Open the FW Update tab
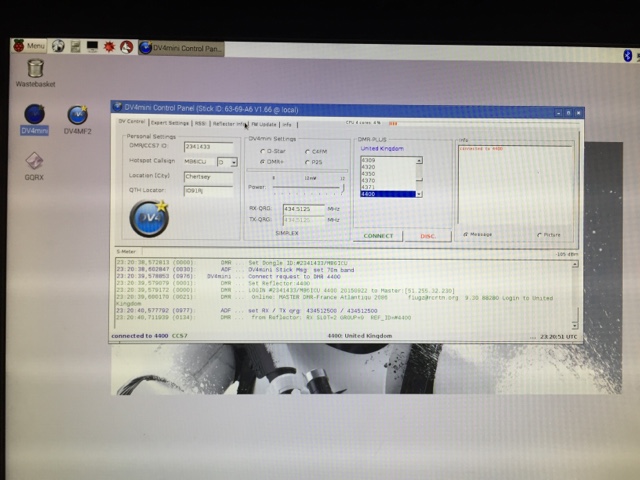The width and height of the screenshot is (640, 480). tap(264, 124)
